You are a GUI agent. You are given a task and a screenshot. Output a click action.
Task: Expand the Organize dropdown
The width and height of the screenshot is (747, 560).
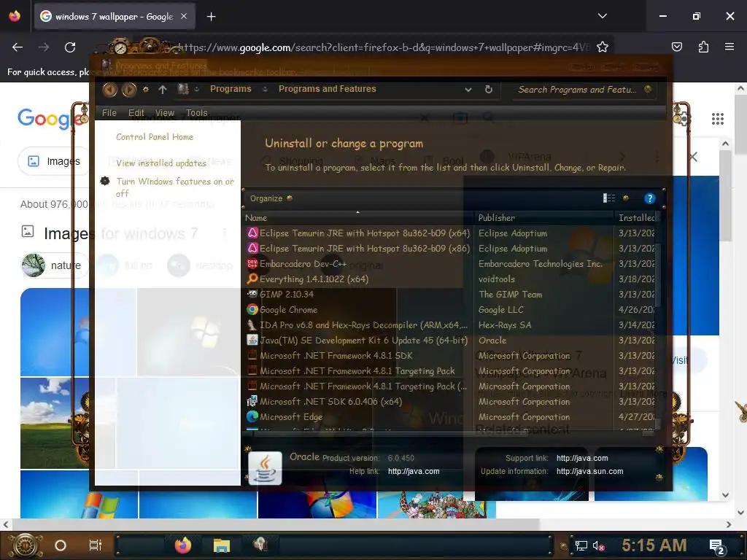271,198
